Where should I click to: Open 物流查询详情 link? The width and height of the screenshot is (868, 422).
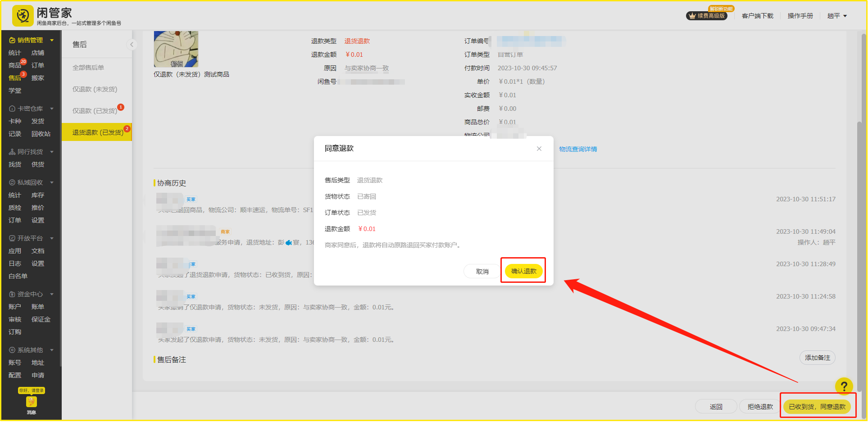(578, 149)
